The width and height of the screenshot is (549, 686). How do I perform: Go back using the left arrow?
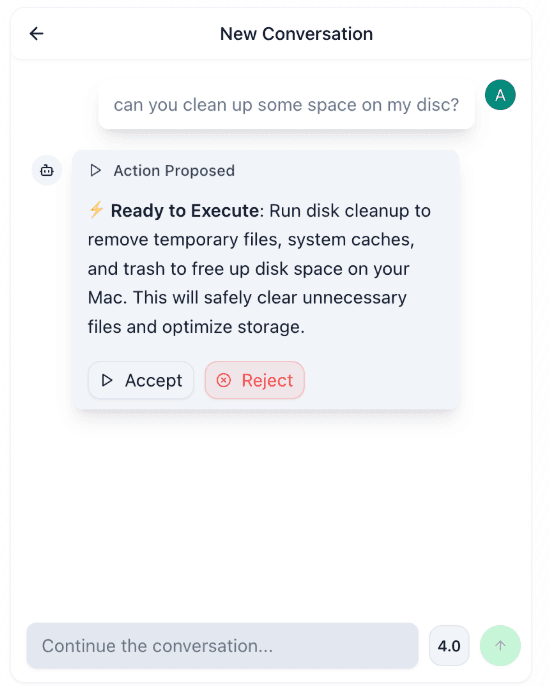(36, 34)
